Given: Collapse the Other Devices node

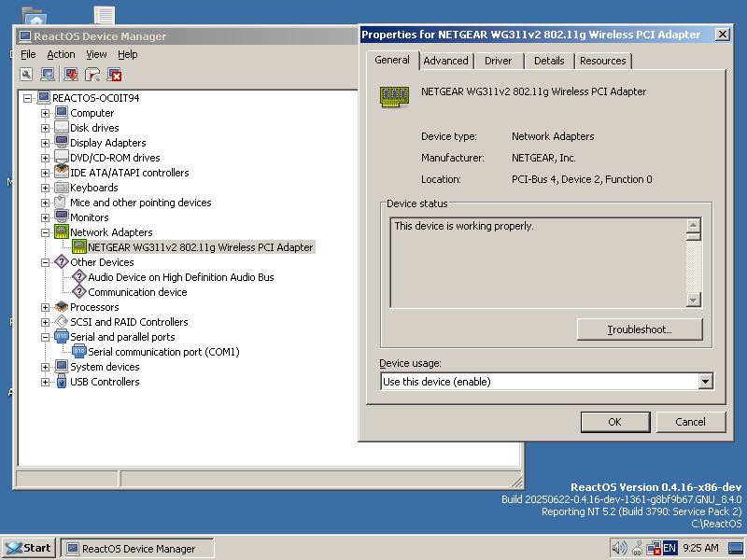Looking at the screenshot, I should (x=45, y=262).
